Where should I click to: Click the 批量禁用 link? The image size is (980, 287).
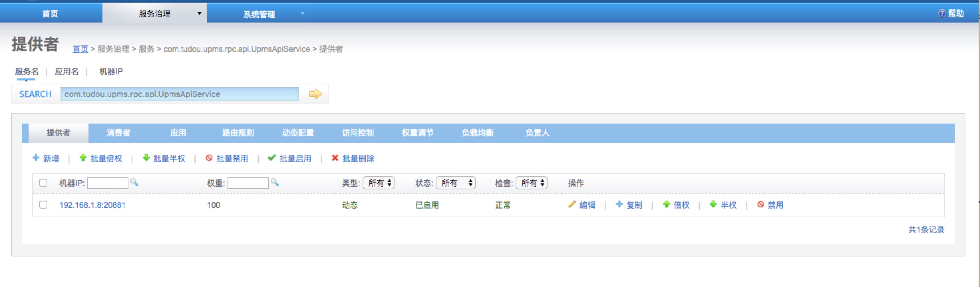point(232,158)
